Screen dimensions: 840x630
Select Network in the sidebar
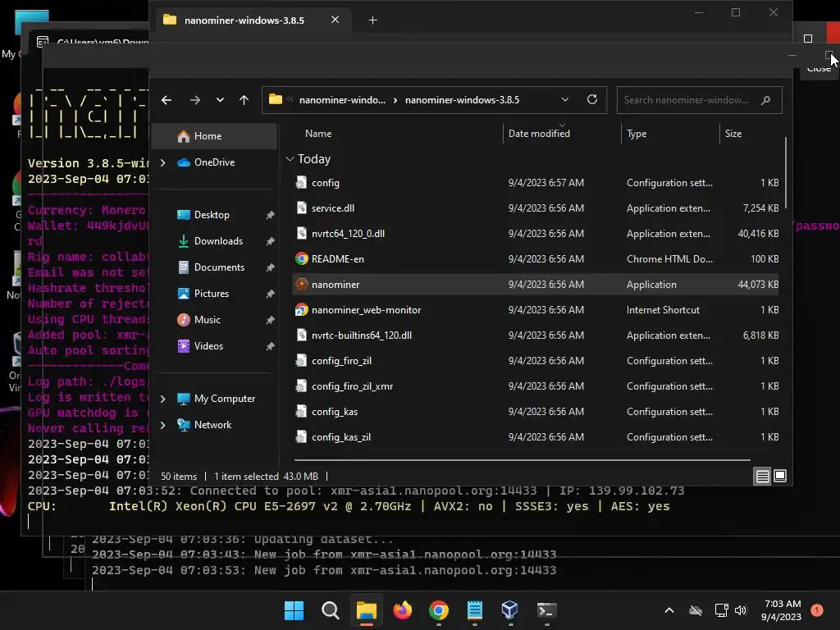(x=212, y=425)
